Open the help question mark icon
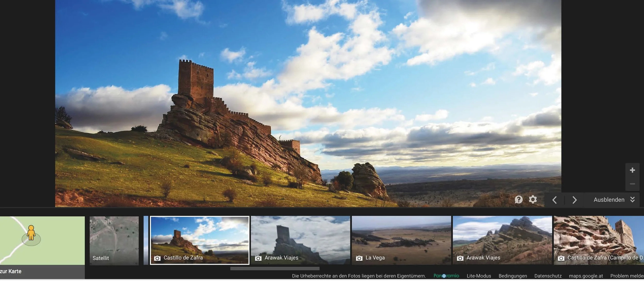The width and height of the screenshot is (644, 281). pyautogui.click(x=519, y=199)
